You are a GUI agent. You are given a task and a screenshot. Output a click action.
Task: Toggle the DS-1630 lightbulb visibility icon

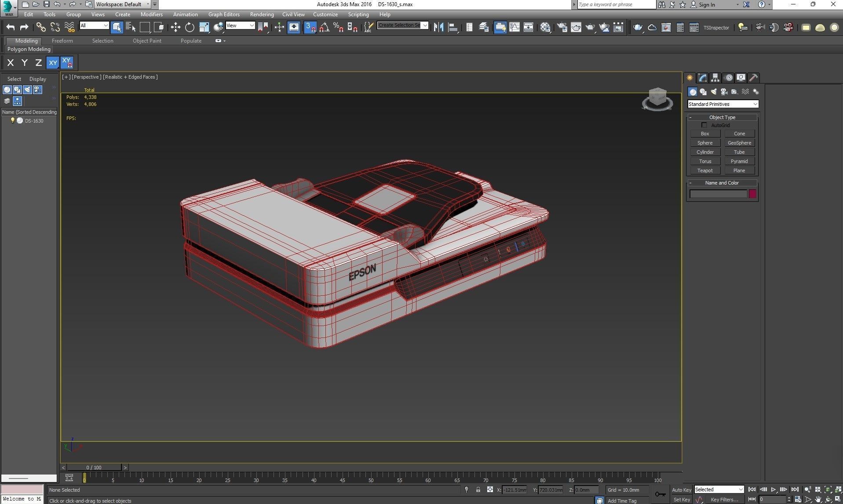tap(13, 120)
